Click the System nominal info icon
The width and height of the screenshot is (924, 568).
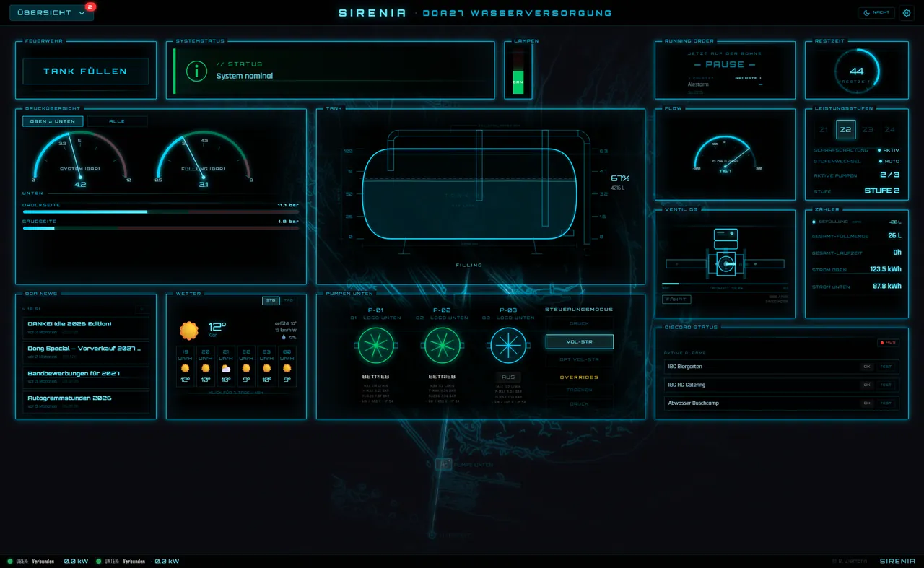tap(196, 71)
